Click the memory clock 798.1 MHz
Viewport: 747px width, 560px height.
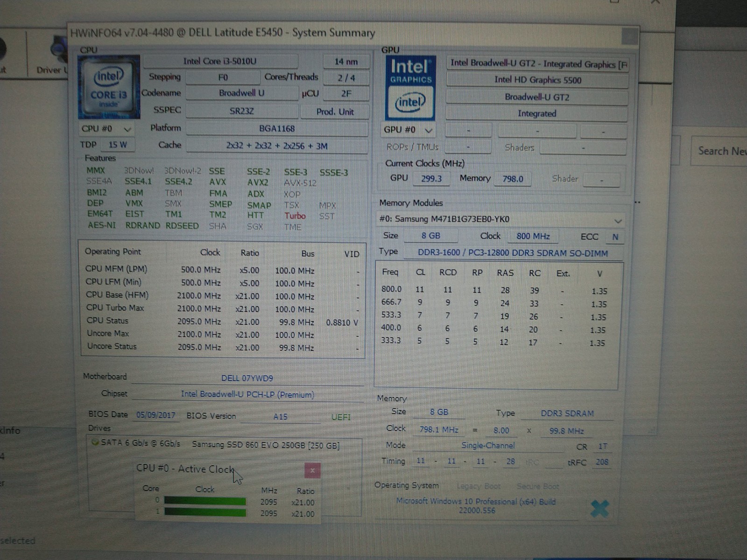(439, 430)
